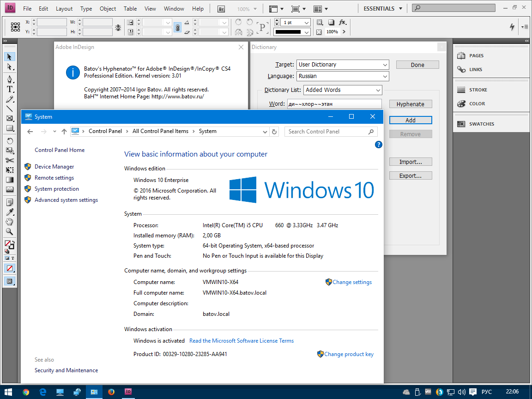Open the File menu
Screen dimensions: 532x399
pos(27,9)
